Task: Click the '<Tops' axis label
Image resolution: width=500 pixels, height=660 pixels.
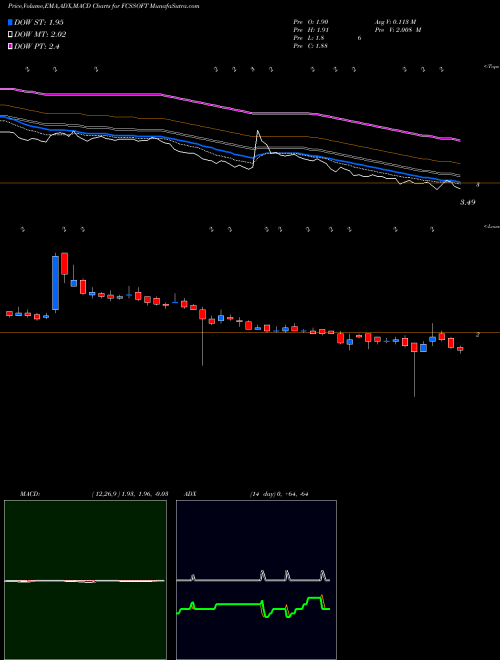Action: pos(492,67)
